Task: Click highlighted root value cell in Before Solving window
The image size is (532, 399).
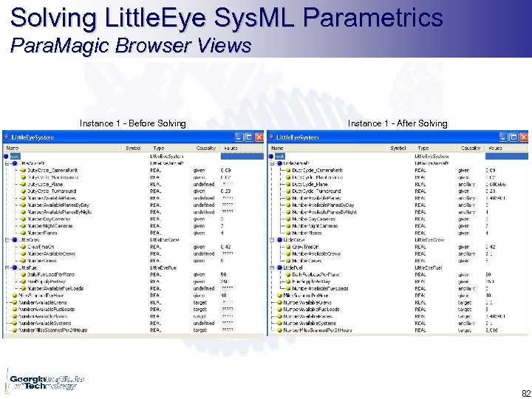Action: coord(242,157)
